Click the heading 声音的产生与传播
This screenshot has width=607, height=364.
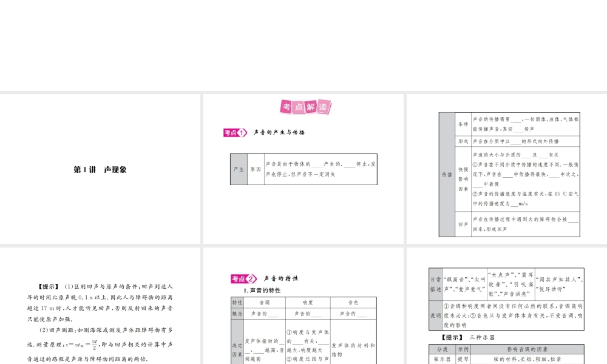click(279, 132)
